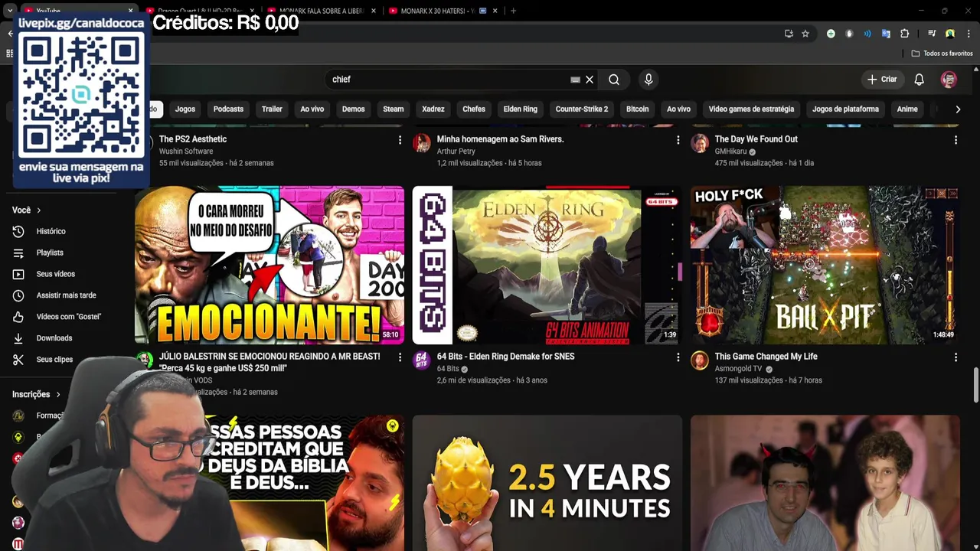Click the search magnifier button
Image resolution: width=980 pixels, height=551 pixels.
click(x=614, y=80)
